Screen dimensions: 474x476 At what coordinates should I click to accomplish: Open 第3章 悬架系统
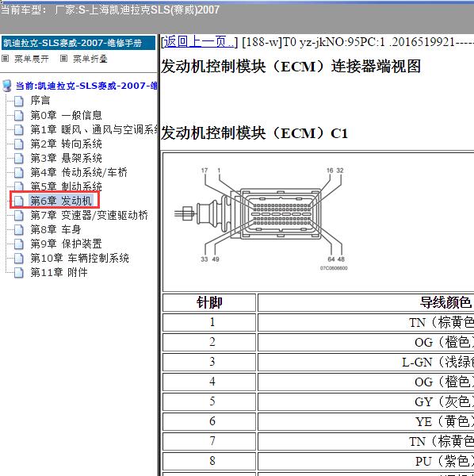click(66, 158)
